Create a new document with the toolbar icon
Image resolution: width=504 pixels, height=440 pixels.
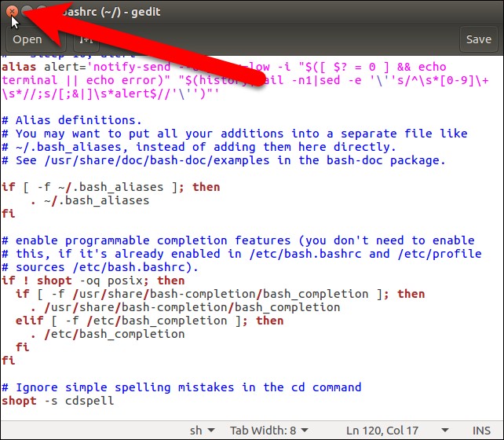(86, 39)
